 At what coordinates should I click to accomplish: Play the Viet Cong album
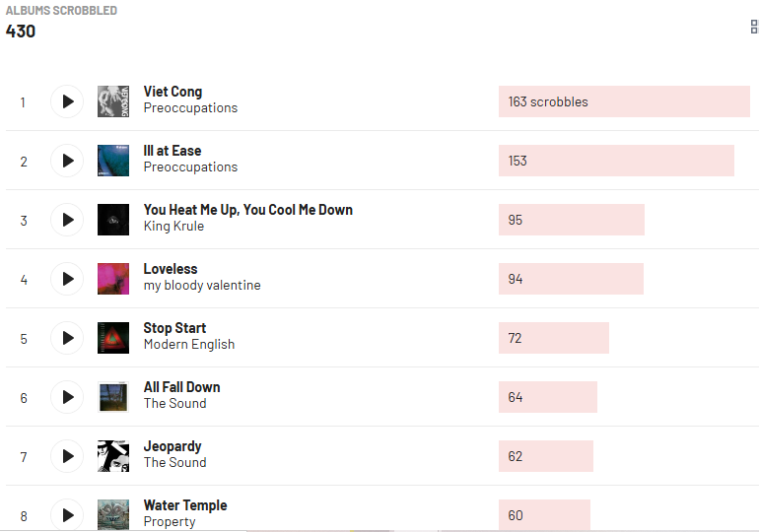(x=67, y=101)
